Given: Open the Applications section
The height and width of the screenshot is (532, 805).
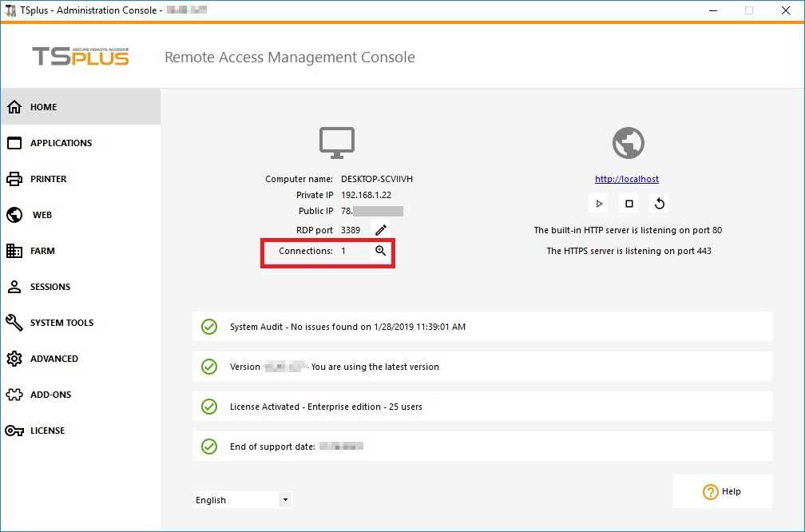Looking at the screenshot, I should point(61,143).
